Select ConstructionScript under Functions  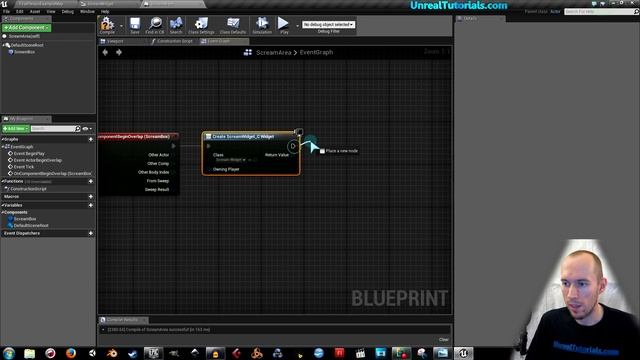click(28, 189)
